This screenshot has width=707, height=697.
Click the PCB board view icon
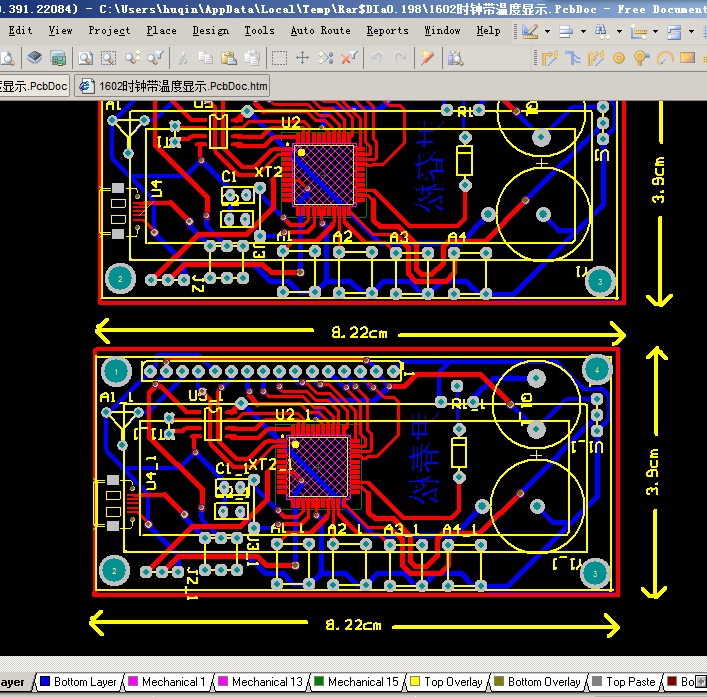pyautogui.click(x=58, y=58)
